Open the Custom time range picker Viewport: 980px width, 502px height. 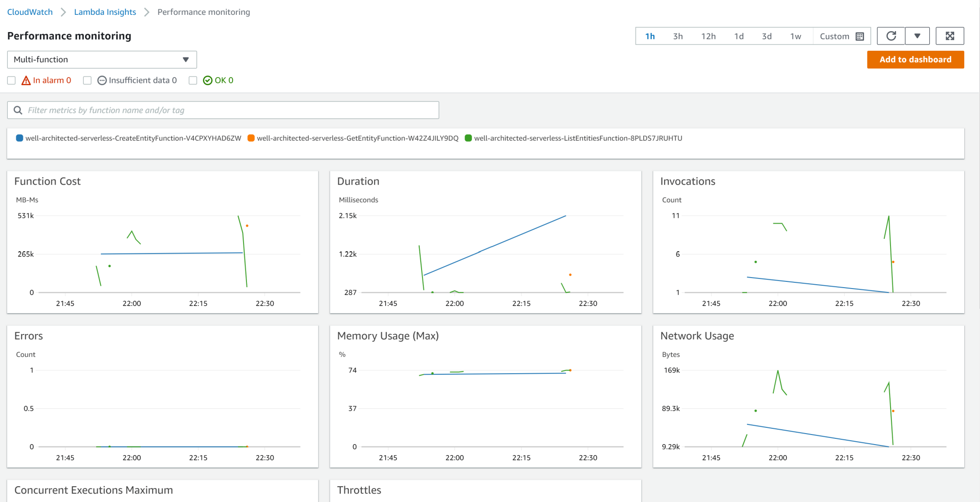(x=834, y=36)
